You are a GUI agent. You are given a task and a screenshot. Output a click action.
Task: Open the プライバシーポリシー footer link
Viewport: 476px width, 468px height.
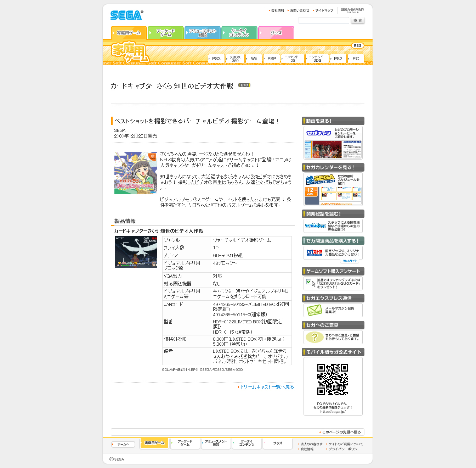pos(344,449)
